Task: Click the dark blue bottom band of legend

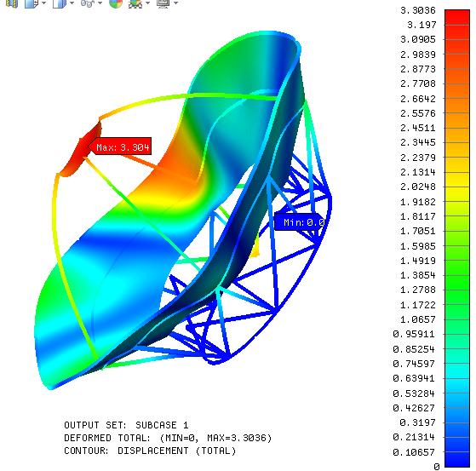Action: pos(457,459)
